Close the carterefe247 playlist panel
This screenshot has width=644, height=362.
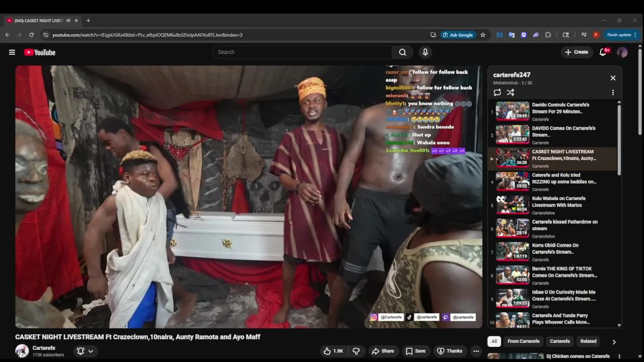point(613,78)
